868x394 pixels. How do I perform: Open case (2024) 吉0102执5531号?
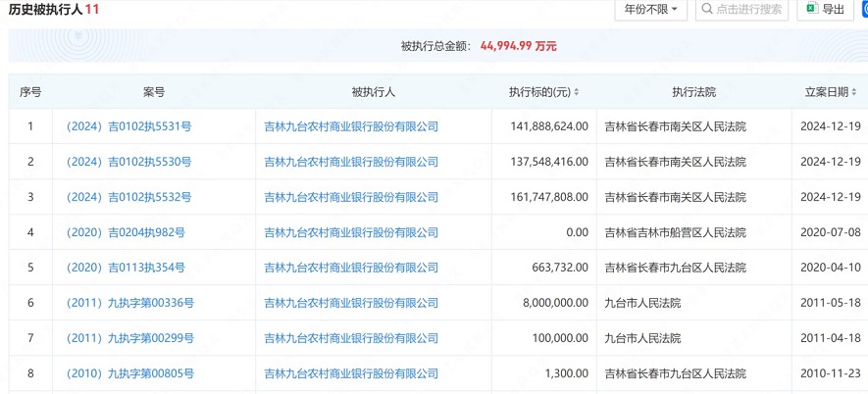pos(129,126)
